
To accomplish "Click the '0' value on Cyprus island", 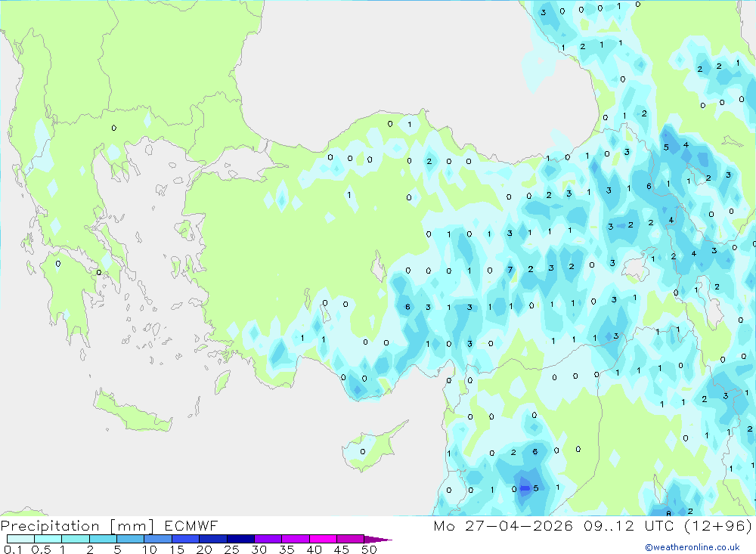I will point(363,452).
